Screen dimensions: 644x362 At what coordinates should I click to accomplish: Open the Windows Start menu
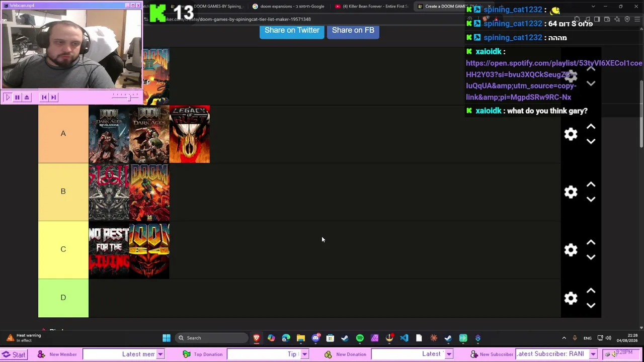pyautogui.click(x=167, y=338)
